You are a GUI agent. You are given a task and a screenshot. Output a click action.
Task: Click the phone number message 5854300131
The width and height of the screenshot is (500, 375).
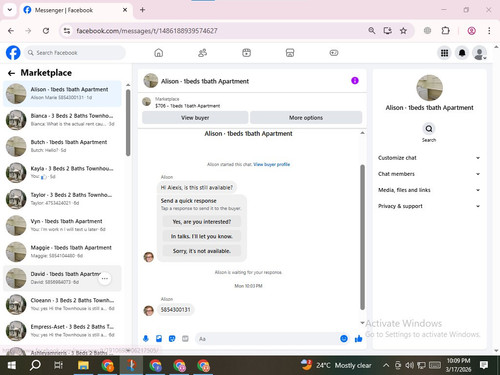(x=175, y=310)
